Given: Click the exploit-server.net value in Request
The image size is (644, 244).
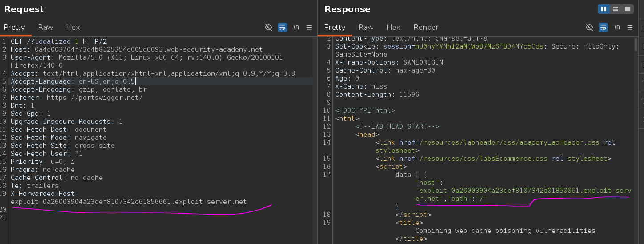Looking at the screenshot, I should [x=129, y=202].
